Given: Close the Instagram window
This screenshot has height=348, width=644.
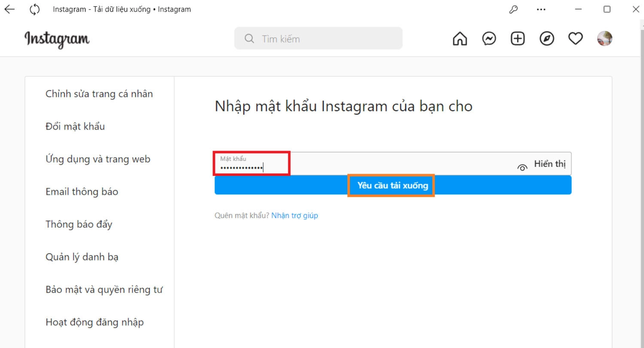Looking at the screenshot, I should (636, 9).
